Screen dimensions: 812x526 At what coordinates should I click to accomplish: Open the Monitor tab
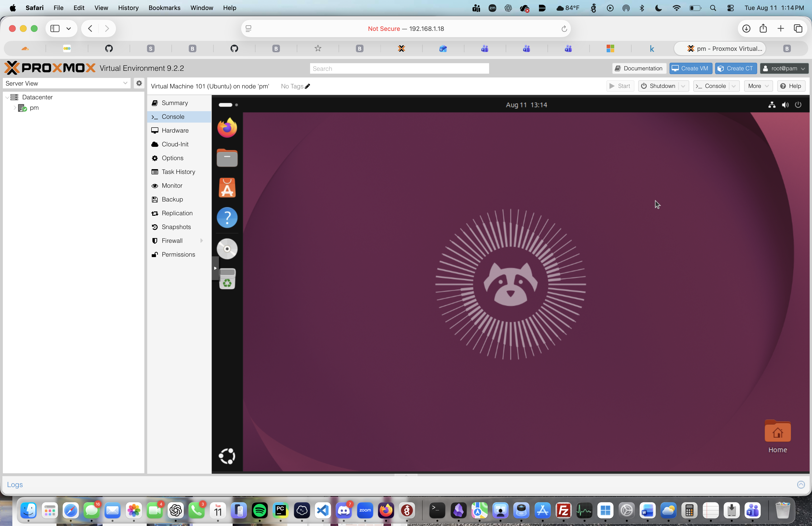[179, 185]
